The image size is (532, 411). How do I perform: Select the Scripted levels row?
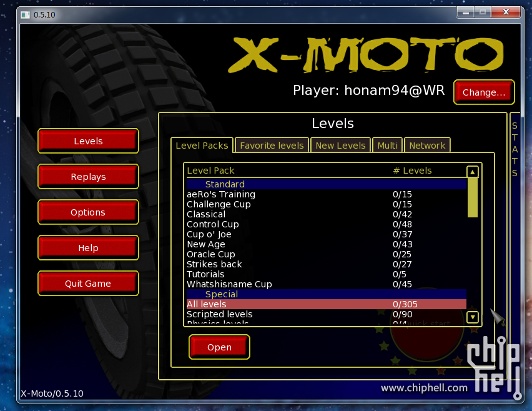pos(327,314)
